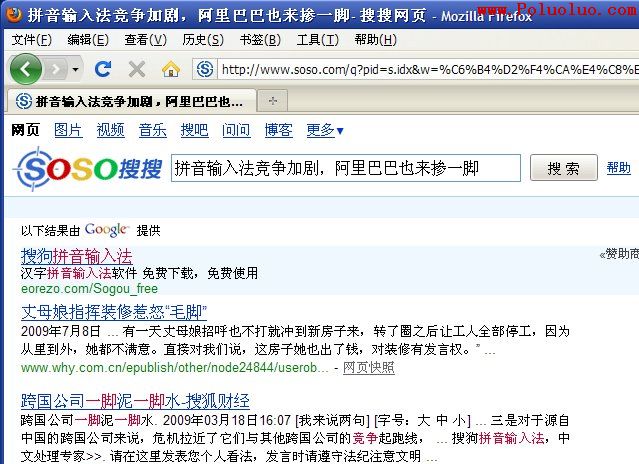This screenshot has width=639, height=464.
Task: Go to the Home page icon
Action: 170,69
